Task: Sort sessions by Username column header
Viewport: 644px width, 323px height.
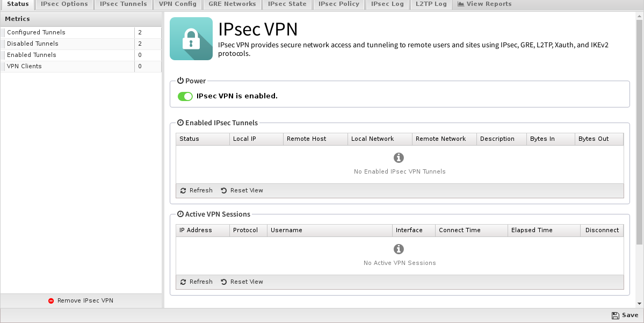Action: [x=329, y=230]
